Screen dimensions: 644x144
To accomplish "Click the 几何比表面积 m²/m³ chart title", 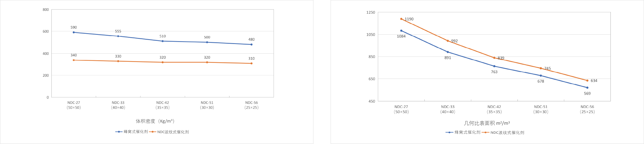I will point(487,123).
